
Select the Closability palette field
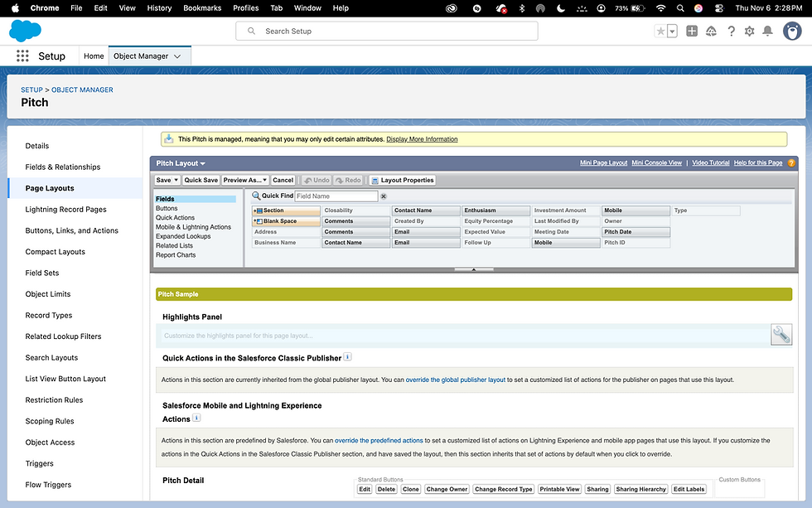[x=355, y=210]
